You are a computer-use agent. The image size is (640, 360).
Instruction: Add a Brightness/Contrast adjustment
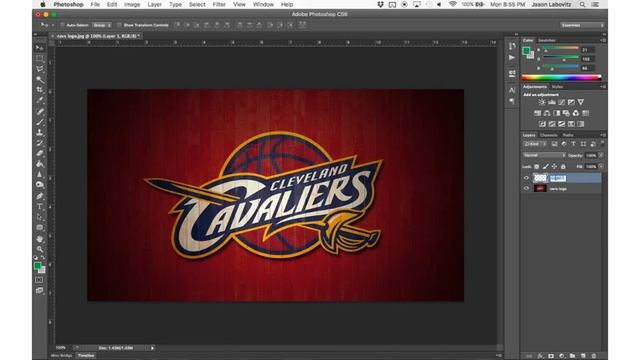542,102
